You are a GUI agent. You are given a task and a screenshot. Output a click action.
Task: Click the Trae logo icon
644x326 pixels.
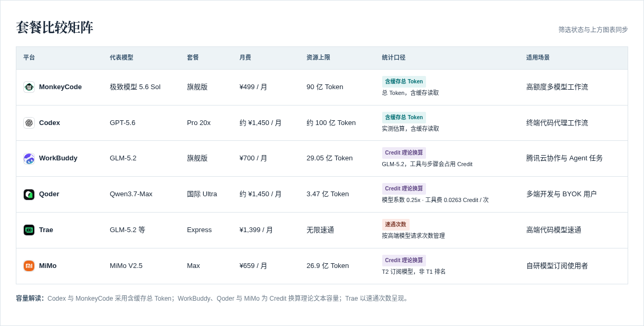coord(29,230)
